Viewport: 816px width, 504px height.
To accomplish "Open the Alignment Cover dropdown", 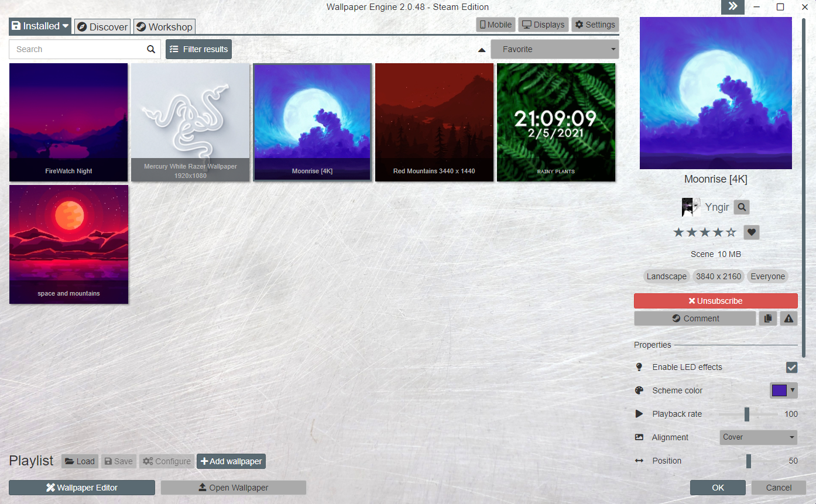I will point(759,437).
